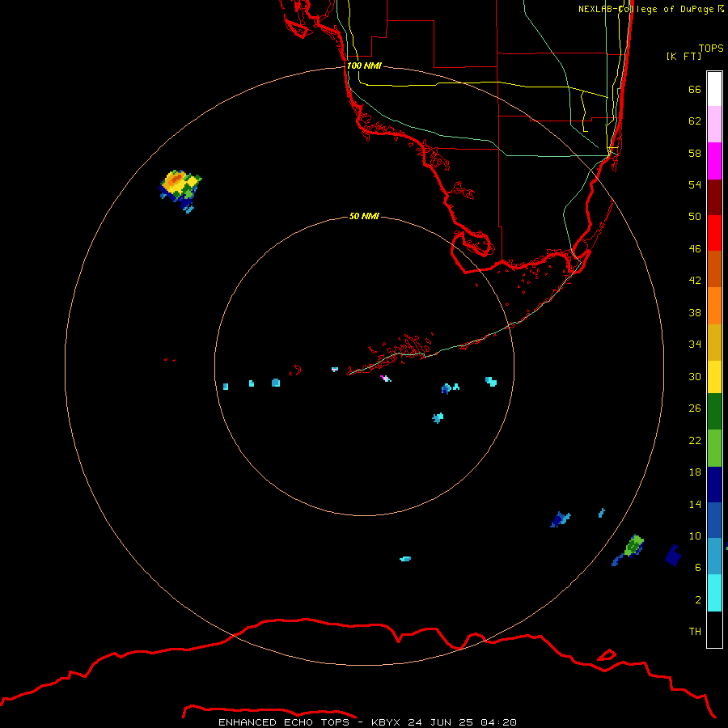Click the magenta legend swatch
Screen dimensions: 728x728
pos(714,161)
